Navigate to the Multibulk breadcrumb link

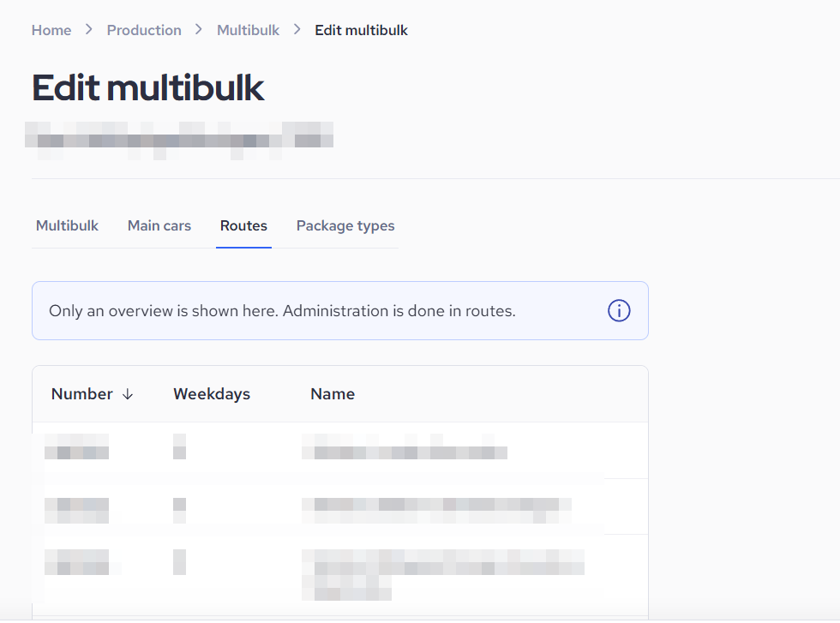(x=248, y=30)
